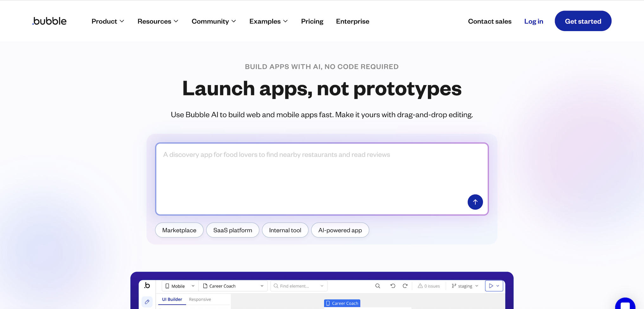Click the editor's b logo icon
The width and height of the screenshot is (644, 309).
click(x=147, y=285)
